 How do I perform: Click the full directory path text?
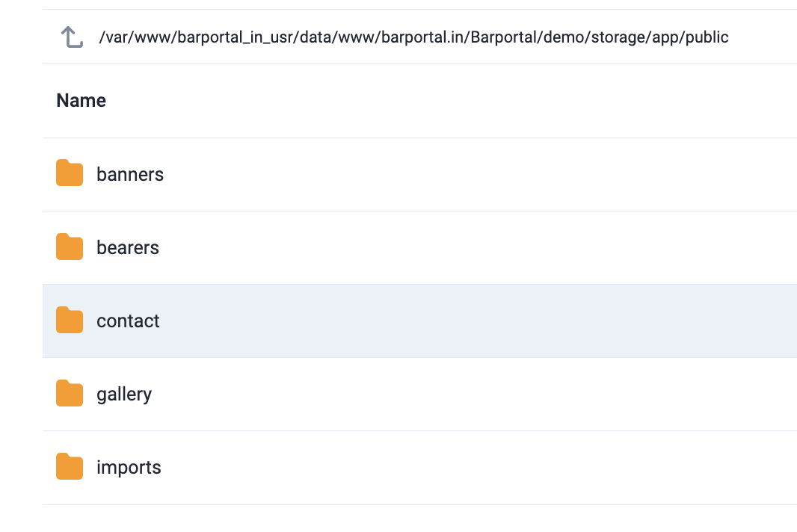pos(413,37)
